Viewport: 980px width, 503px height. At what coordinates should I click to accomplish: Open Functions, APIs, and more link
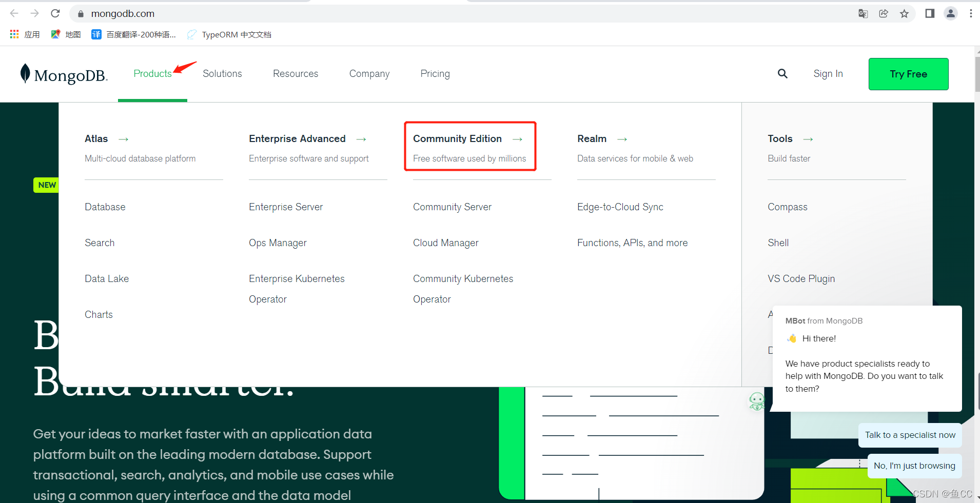632,243
